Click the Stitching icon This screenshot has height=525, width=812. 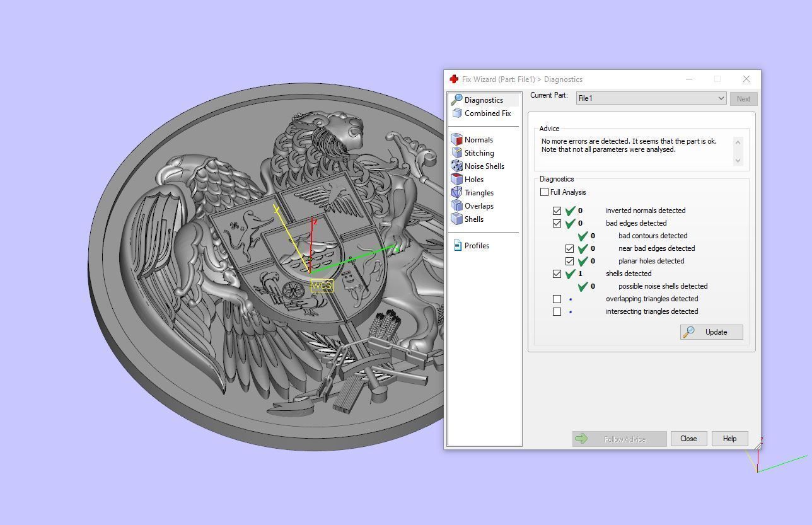(457, 153)
